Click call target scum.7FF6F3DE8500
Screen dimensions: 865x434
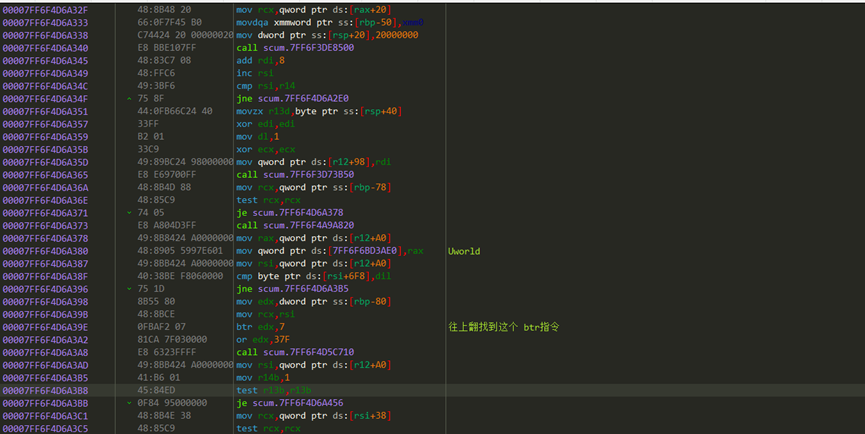(x=311, y=47)
